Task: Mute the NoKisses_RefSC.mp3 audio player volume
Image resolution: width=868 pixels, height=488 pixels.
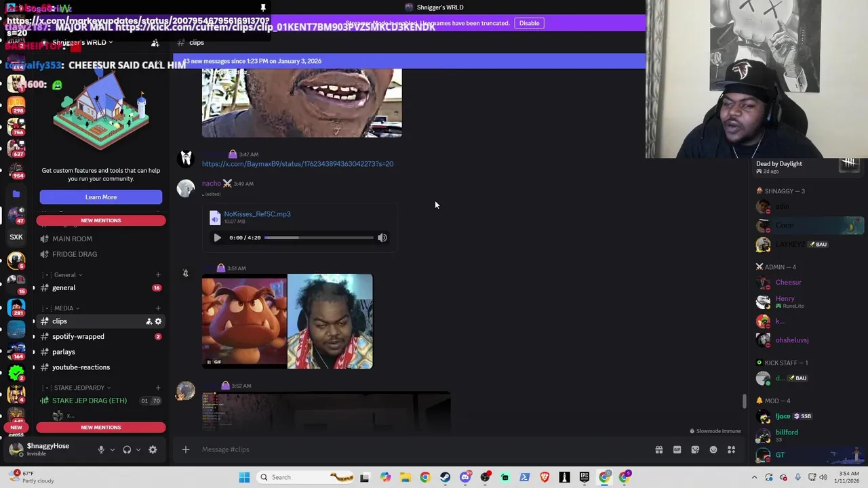Action: click(382, 238)
